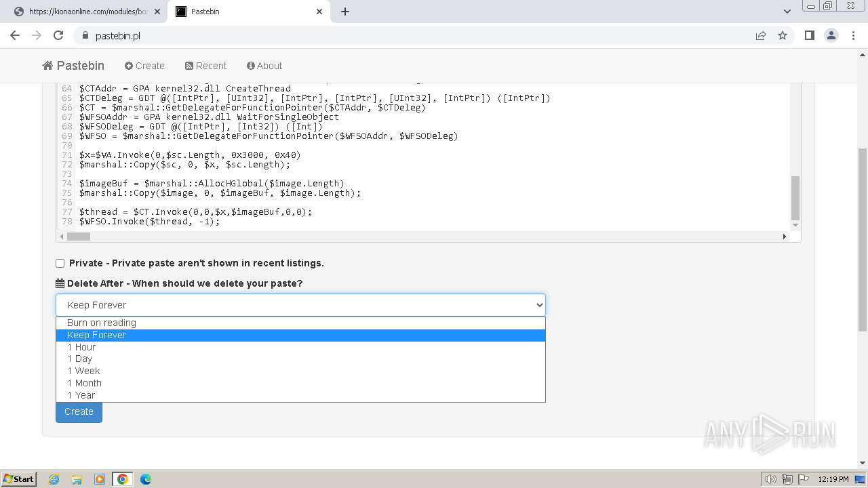Click page scrollbar down arrow
The image size is (868, 488).
coord(863,463)
